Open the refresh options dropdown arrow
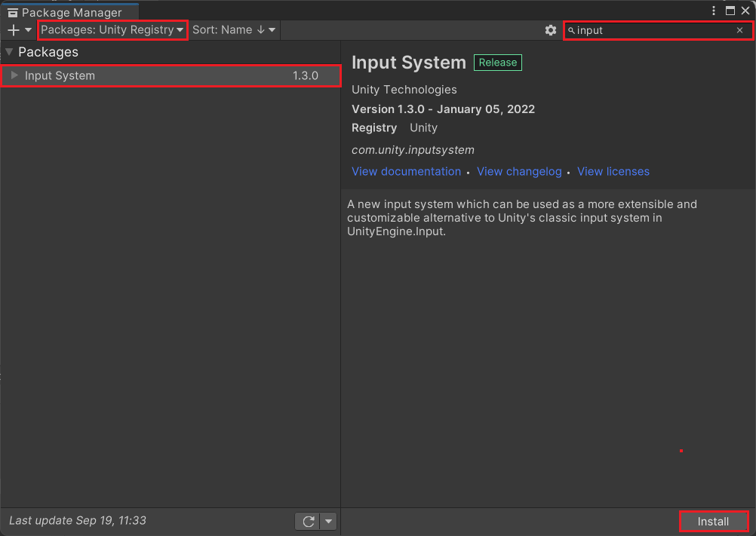 point(328,521)
